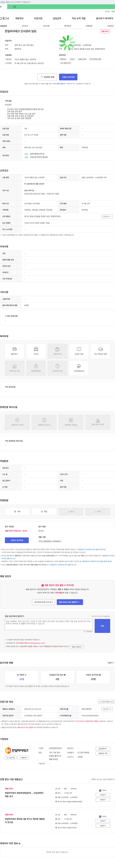Click the 통근버스 welfare icon

[x=14, y=351]
